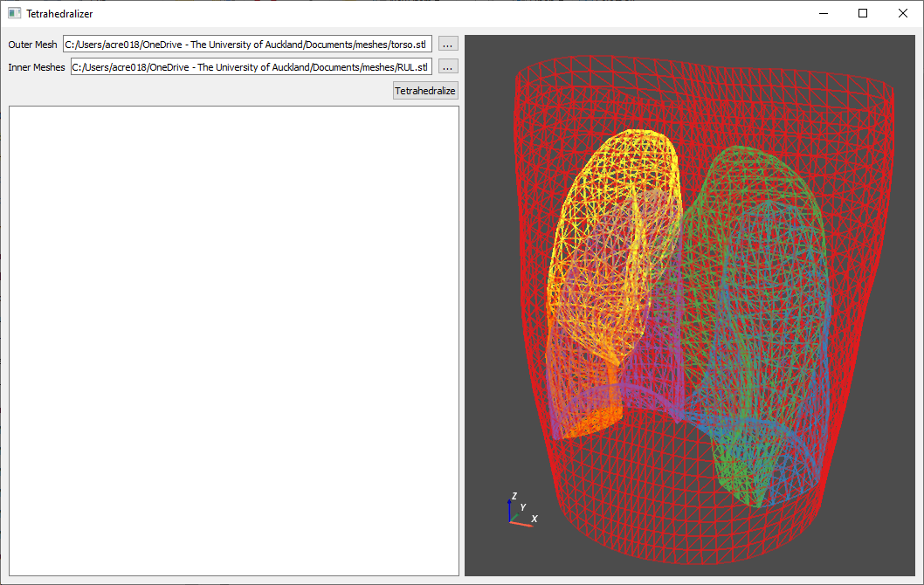Maximize the Tetrahedralizer window
Viewport: 924px width, 585px height.
click(862, 13)
